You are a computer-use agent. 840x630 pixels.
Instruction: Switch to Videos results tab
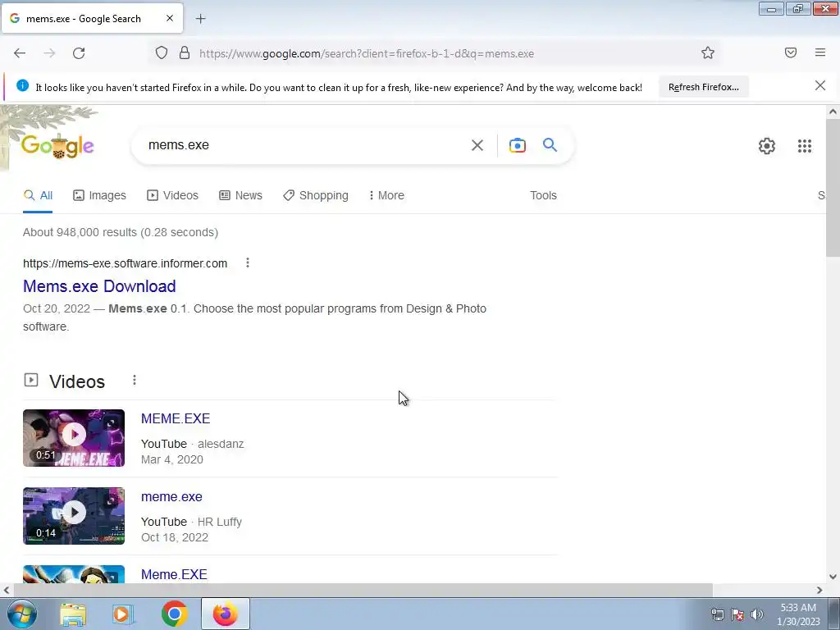pyautogui.click(x=172, y=195)
